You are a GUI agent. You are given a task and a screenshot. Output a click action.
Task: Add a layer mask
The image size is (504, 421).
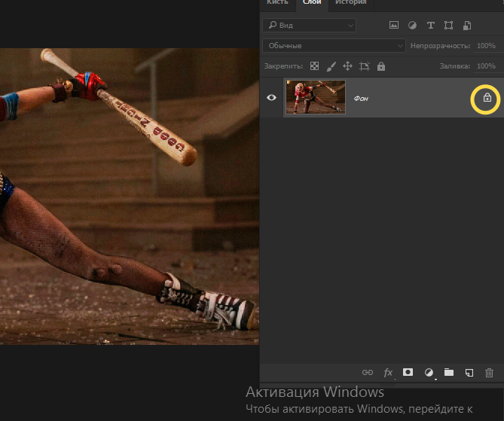pos(408,372)
